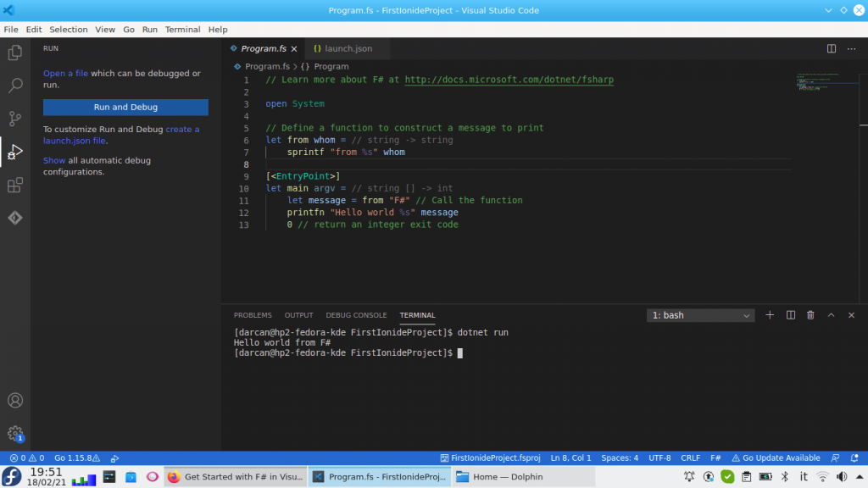Click the Ln 8, Col 1 status indicator

(x=570, y=458)
